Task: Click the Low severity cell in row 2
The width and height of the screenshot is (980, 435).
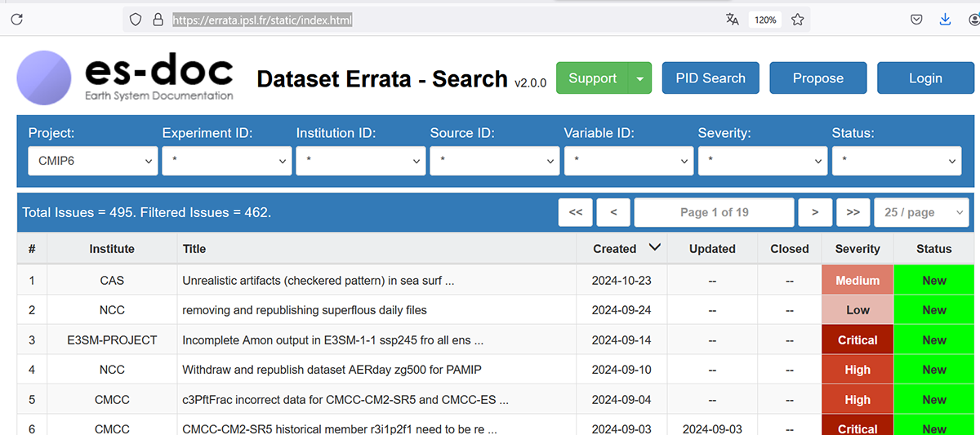Action: pos(857,310)
